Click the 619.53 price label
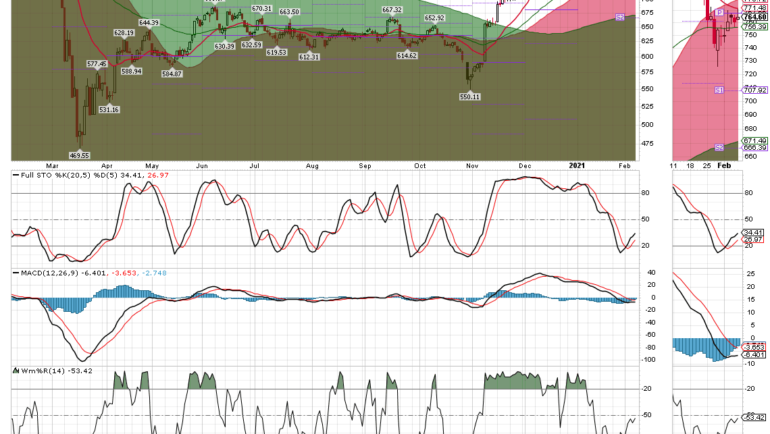Viewport: 770px width, 434px height. pyautogui.click(x=276, y=52)
